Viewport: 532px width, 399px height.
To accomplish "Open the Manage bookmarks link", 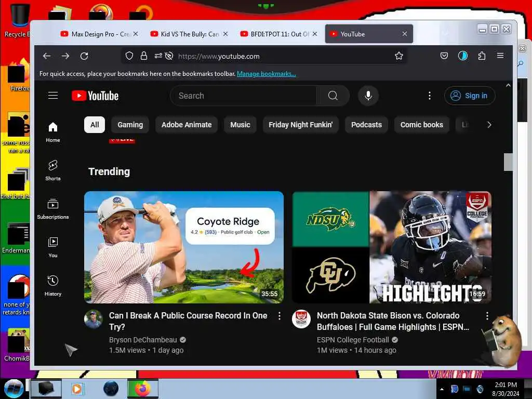I will (267, 74).
